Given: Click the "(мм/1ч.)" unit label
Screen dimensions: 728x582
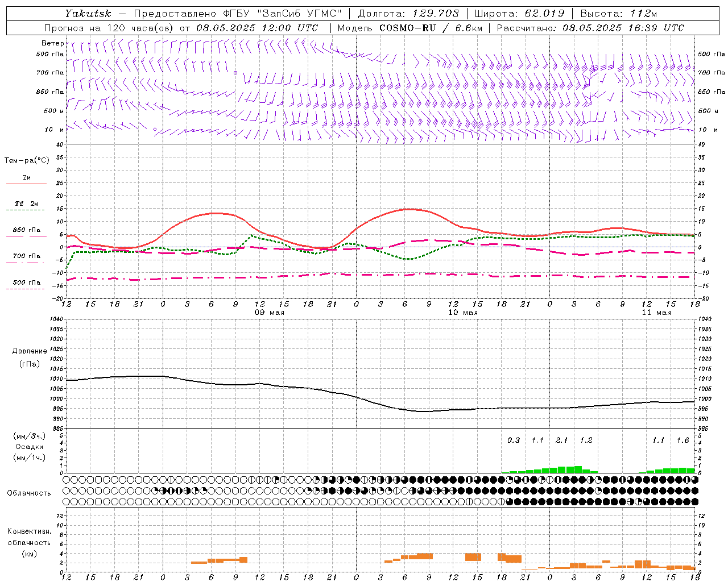Looking at the screenshot, I should click(30, 458).
